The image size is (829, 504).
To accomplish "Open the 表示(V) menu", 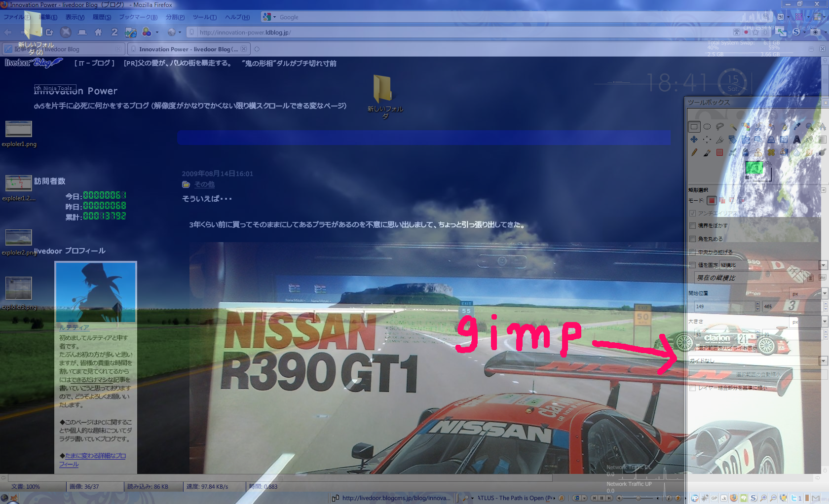I will [75, 17].
